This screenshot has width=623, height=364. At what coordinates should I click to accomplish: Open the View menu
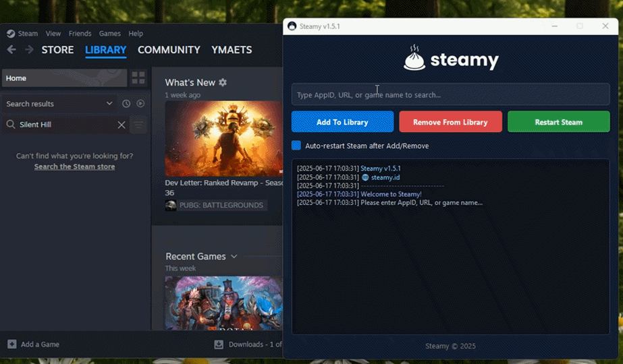point(53,34)
